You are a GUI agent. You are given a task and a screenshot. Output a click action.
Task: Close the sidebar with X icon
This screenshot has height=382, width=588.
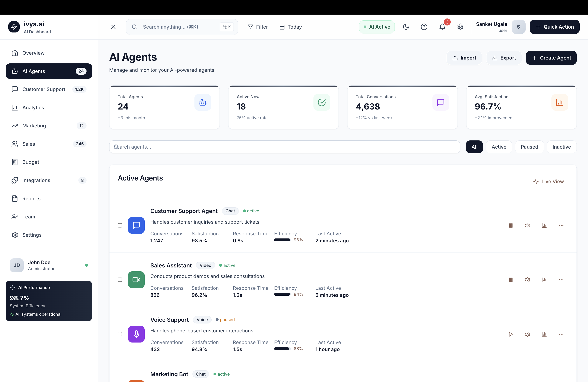(x=113, y=27)
